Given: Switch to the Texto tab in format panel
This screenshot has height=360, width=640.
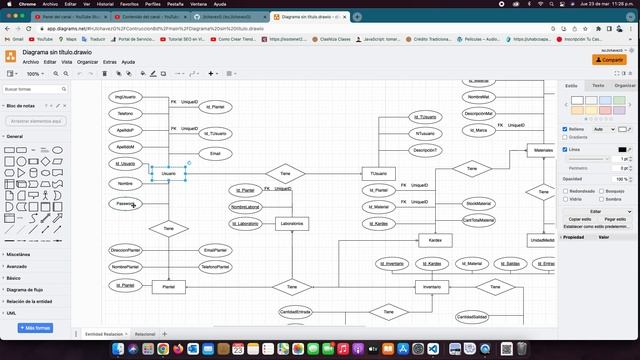Looking at the screenshot, I should 598,86.
